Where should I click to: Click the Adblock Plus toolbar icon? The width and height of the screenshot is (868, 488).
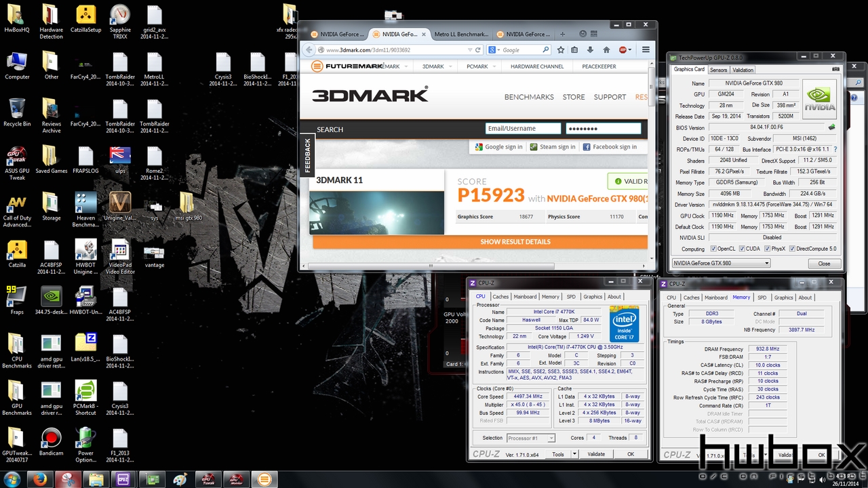(x=623, y=49)
